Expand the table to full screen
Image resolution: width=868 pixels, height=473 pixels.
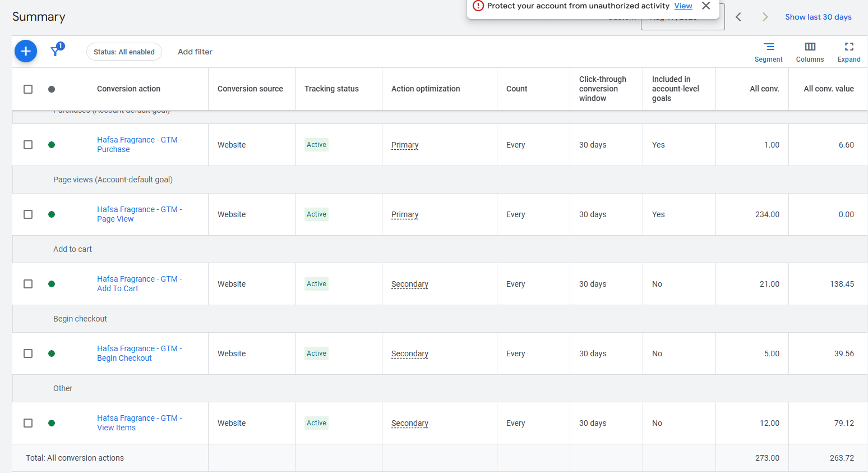click(848, 52)
